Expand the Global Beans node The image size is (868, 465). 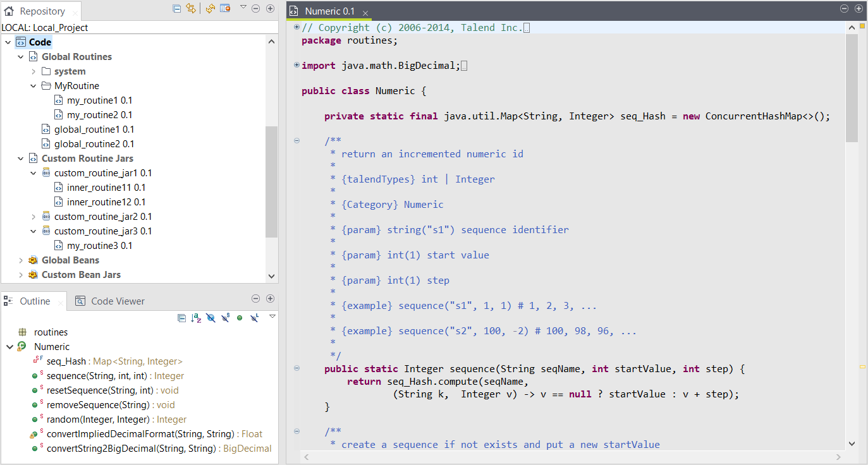coord(19,260)
